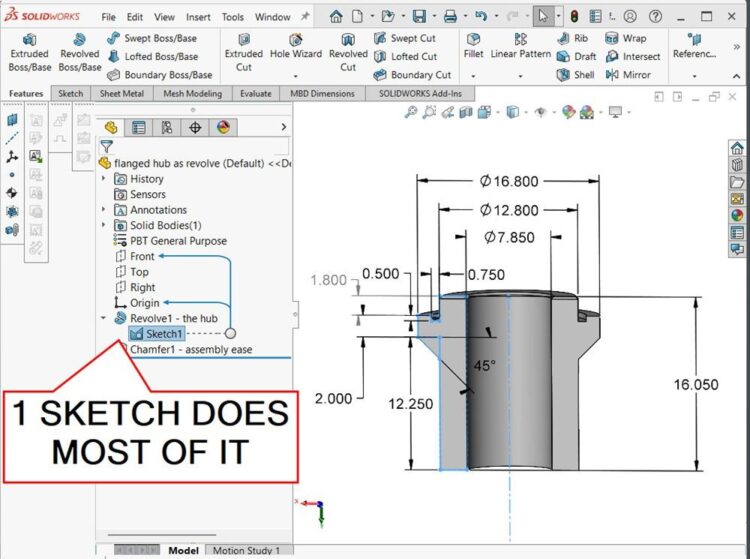750x559 pixels.
Task: Open the Appearances task pane icon
Action: pyautogui.click(x=737, y=215)
